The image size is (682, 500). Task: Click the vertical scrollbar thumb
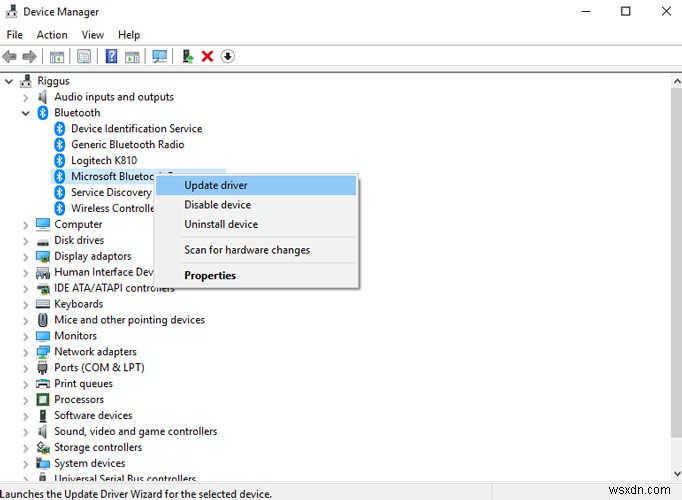(676, 263)
